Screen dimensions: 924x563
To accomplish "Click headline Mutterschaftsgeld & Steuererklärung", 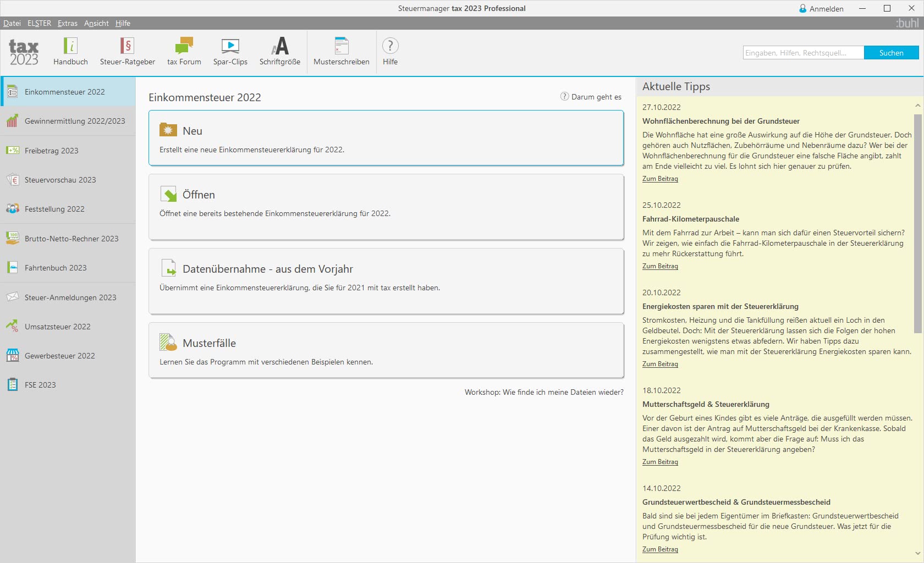I will (706, 404).
